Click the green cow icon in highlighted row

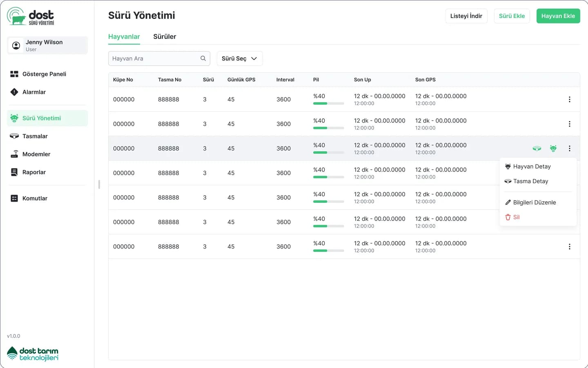coord(553,148)
